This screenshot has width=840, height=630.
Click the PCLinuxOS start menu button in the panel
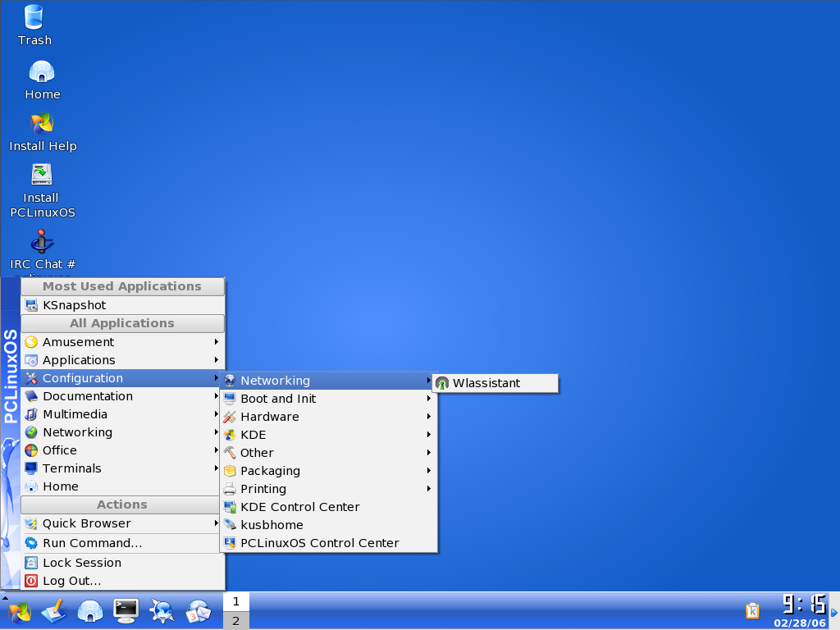coord(20,612)
